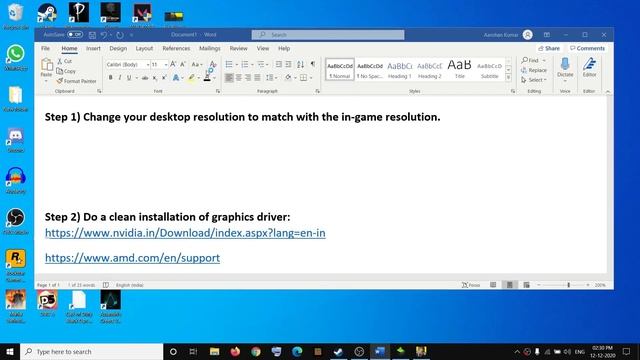Undo last action in title bar
This screenshot has width=640, height=360.
point(104,35)
